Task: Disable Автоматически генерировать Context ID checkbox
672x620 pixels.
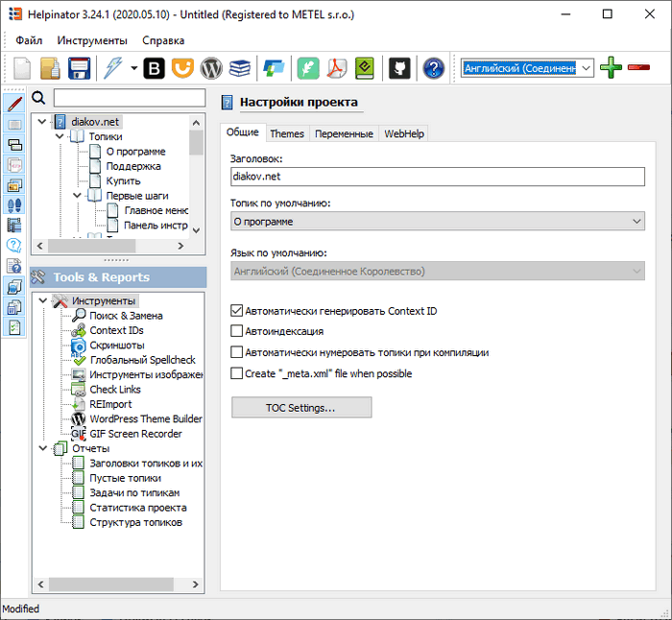Action: point(237,311)
